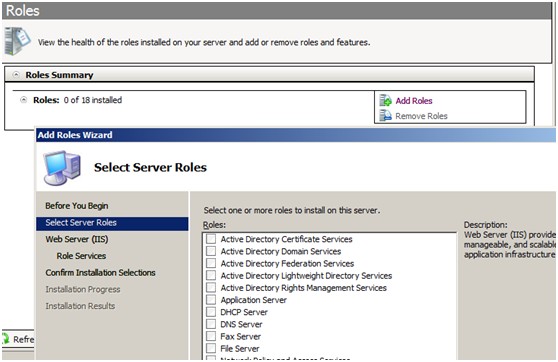Screen dimensions: 558x362
Task: Select the DNS Server role checkbox
Action: coord(211,324)
